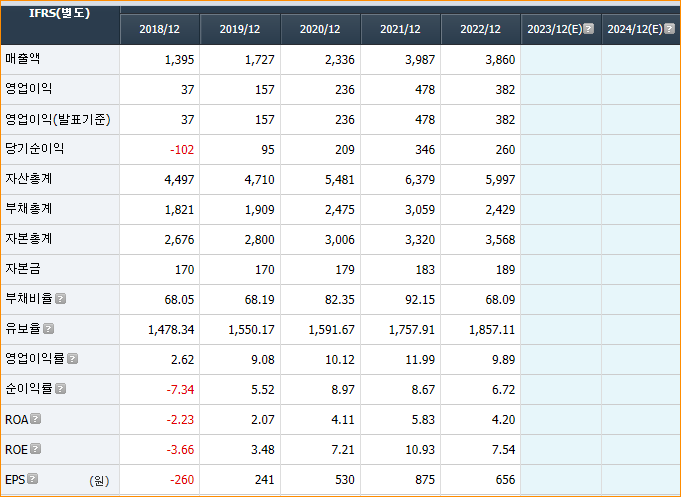
Task: Click EPS value -260
Action: tap(182, 480)
